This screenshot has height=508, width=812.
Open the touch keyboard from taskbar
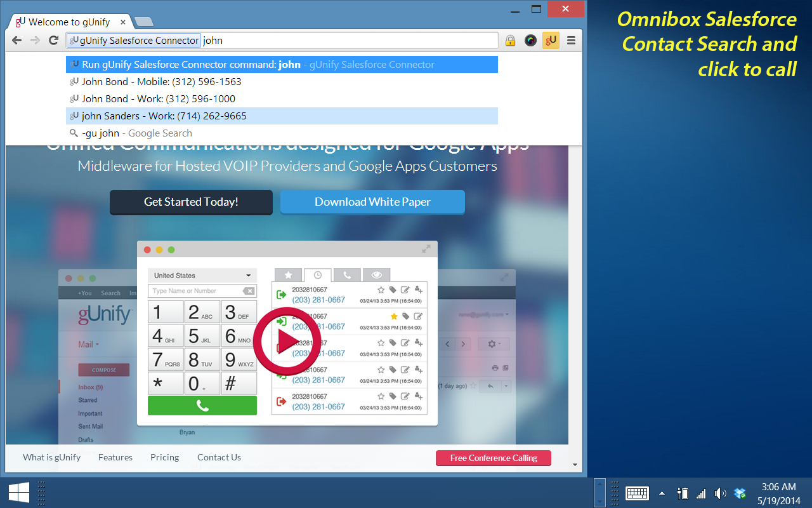click(637, 493)
